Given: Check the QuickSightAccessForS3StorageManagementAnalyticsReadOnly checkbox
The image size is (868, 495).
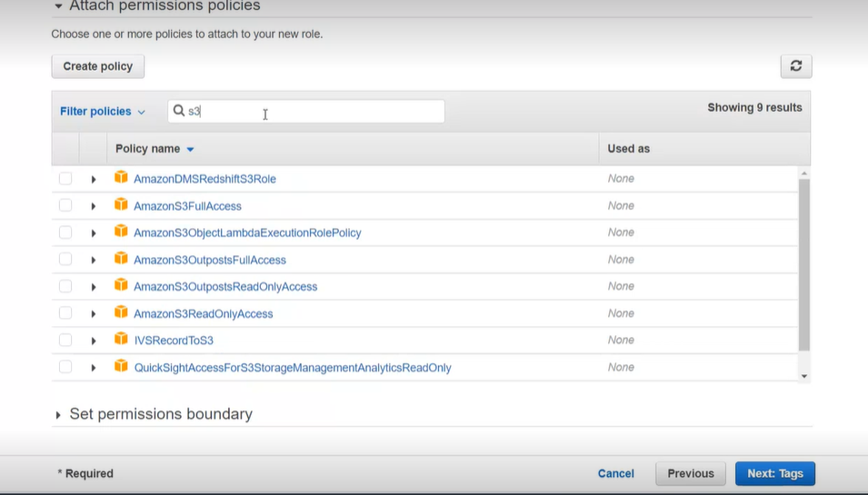Looking at the screenshot, I should pyautogui.click(x=65, y=367).
